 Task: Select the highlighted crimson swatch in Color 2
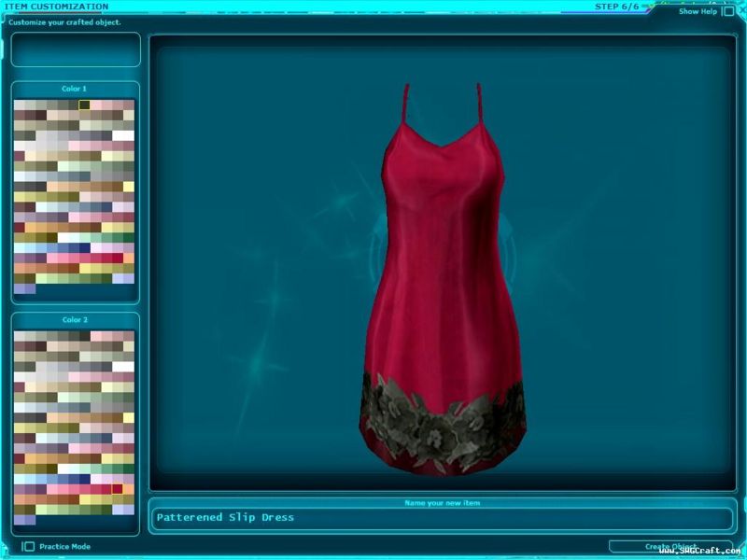(117, 489)
